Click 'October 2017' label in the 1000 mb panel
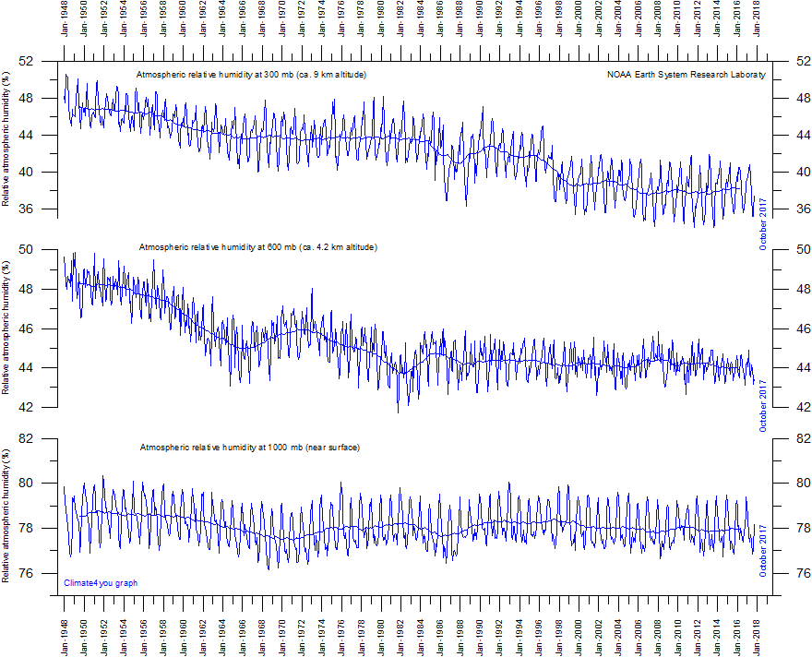This screenshot has width=812, height=657. pos(763,551)
